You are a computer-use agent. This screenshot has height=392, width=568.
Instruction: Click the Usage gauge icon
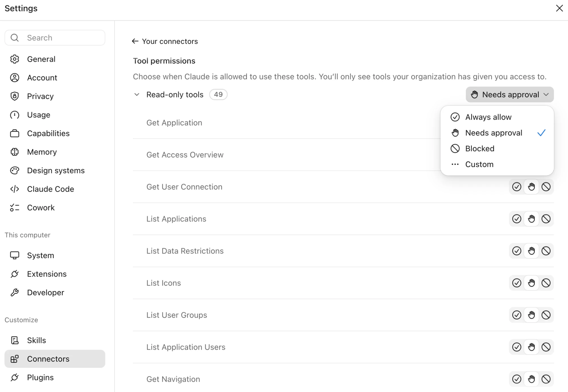(14, 115)
